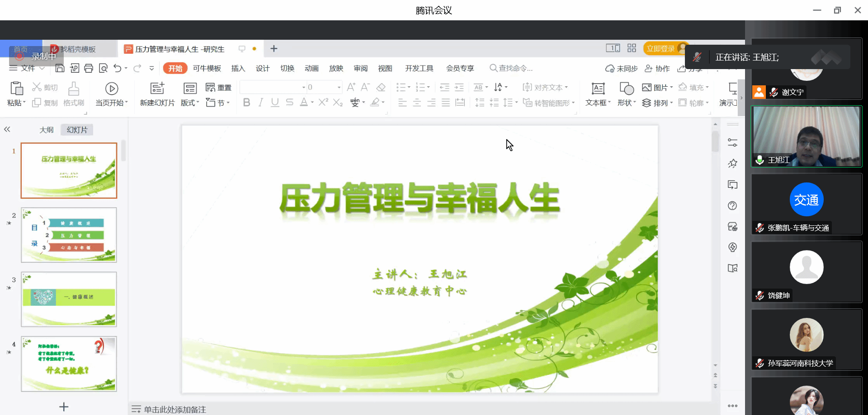868x415 pixels.
Task: Click 单击此处添加备注 notes area
Action: [175, 410]
